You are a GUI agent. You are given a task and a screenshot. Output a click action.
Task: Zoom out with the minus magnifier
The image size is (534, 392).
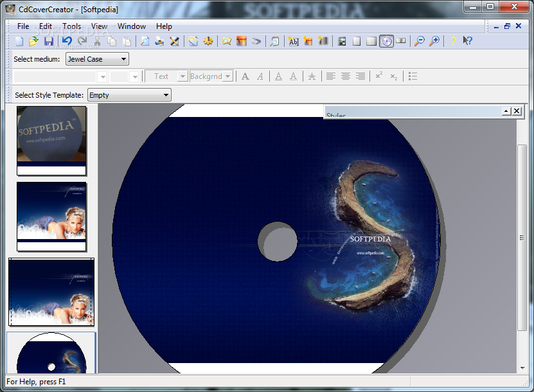click(419, 41)
